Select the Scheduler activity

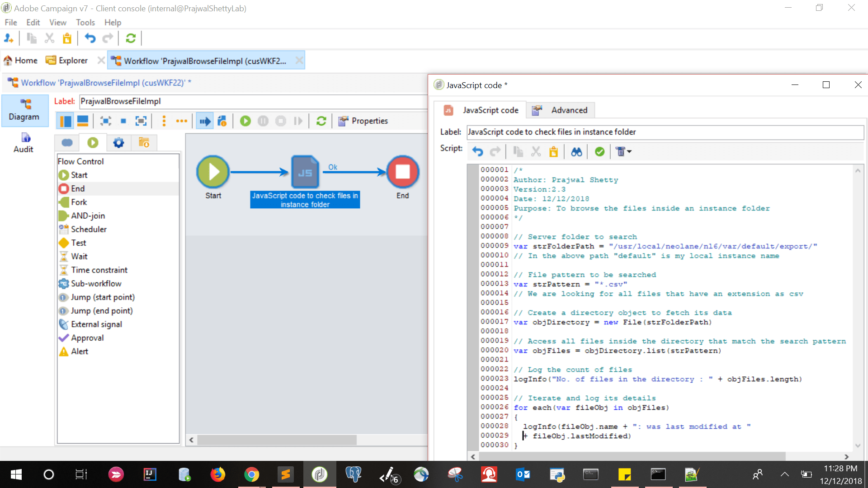click(x=88, y=229)
